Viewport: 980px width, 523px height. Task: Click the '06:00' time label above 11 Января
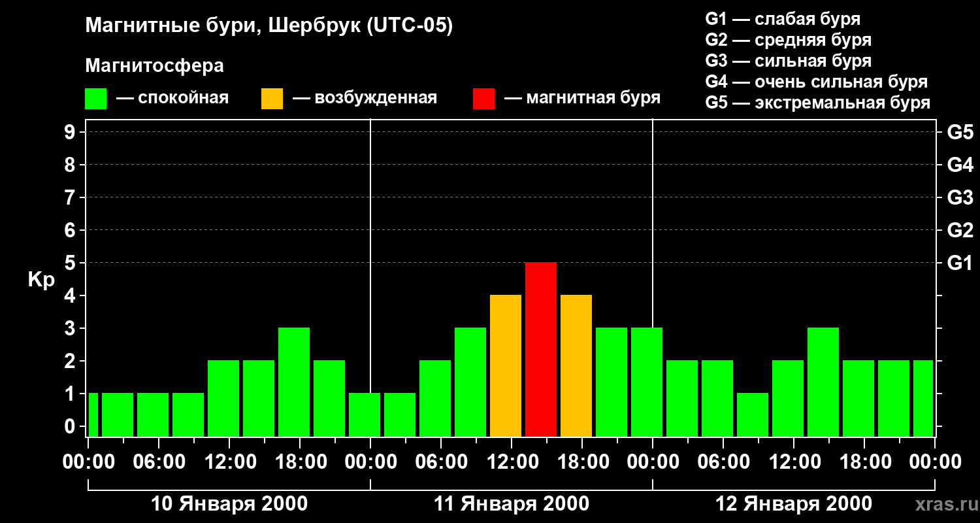click(x=440, y=462)
